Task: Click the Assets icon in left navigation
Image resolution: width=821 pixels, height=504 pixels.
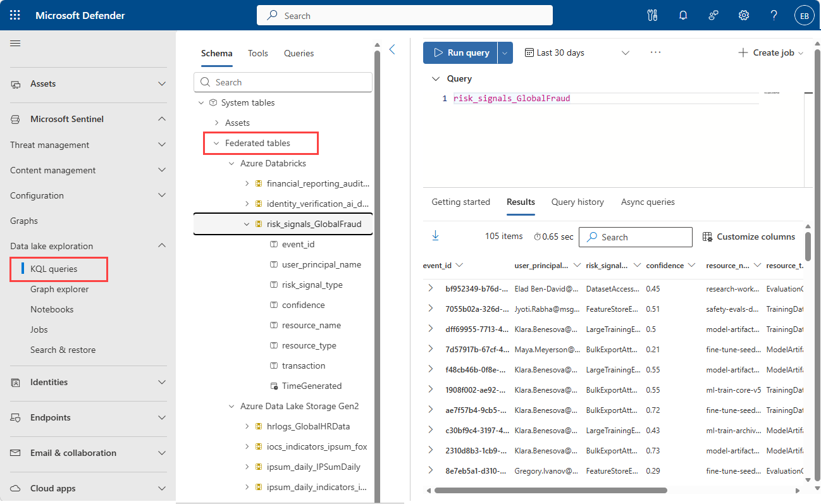Action: tap(16, 84)
